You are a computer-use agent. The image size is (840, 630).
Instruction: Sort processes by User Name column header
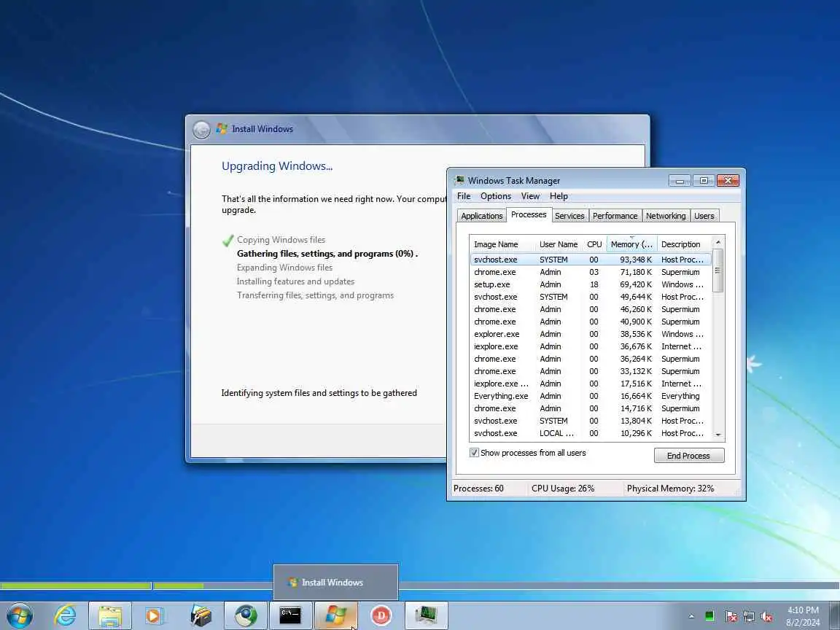pos(559,244)
